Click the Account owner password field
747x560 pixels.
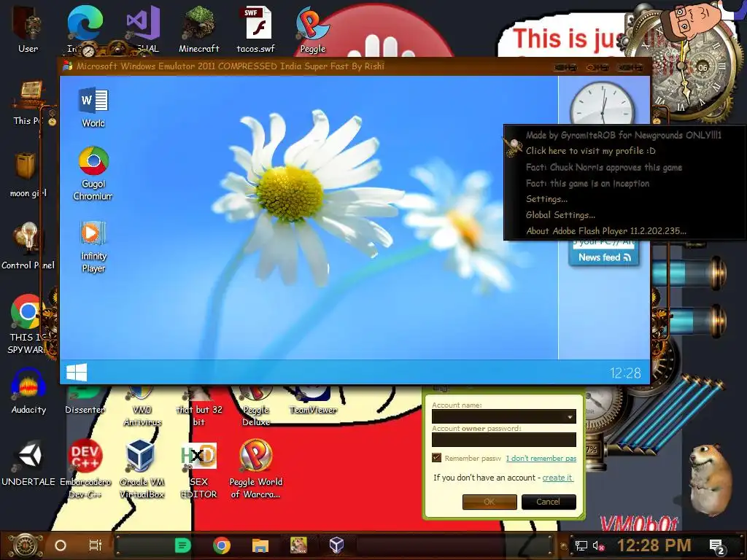pos(504,440)
